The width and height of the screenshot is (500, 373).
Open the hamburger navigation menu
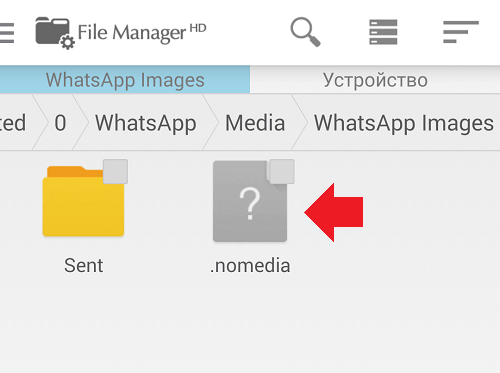[7, 33]
